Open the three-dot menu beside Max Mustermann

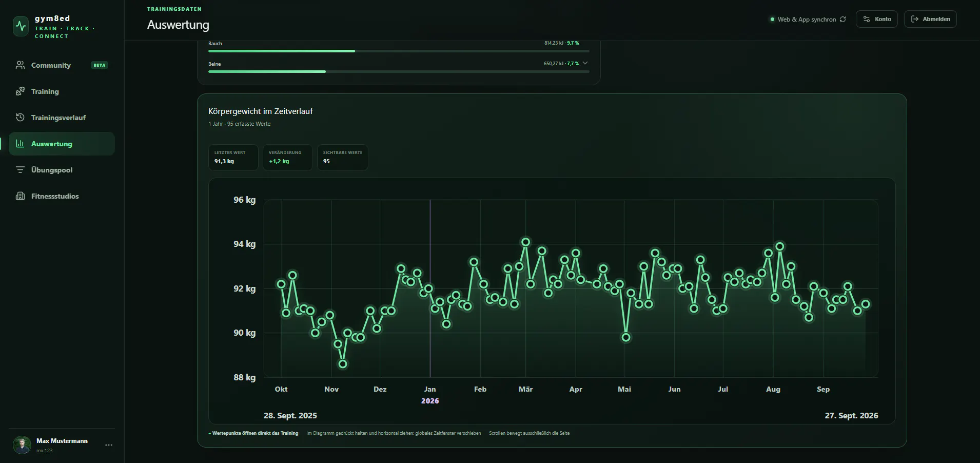109,445
